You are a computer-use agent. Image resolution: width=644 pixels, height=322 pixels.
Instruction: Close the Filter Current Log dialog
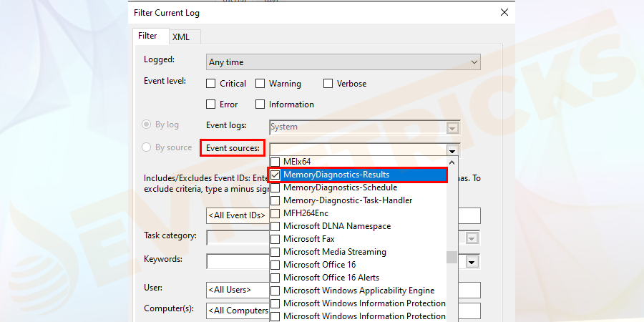504,12
